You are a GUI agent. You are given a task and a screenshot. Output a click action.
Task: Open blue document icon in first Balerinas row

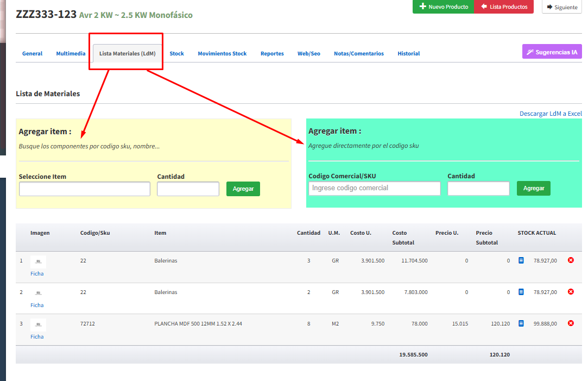tap(521, 260)
